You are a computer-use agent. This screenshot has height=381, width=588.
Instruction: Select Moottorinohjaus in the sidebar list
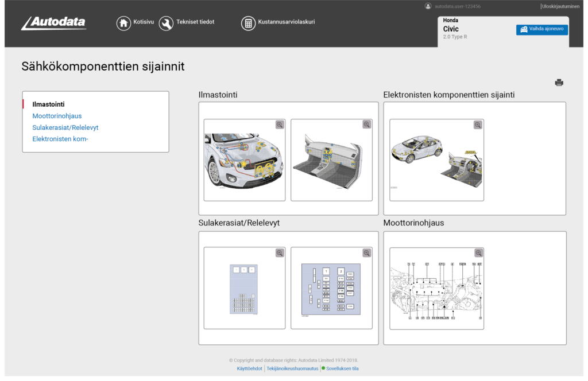[x=57, y=116]
